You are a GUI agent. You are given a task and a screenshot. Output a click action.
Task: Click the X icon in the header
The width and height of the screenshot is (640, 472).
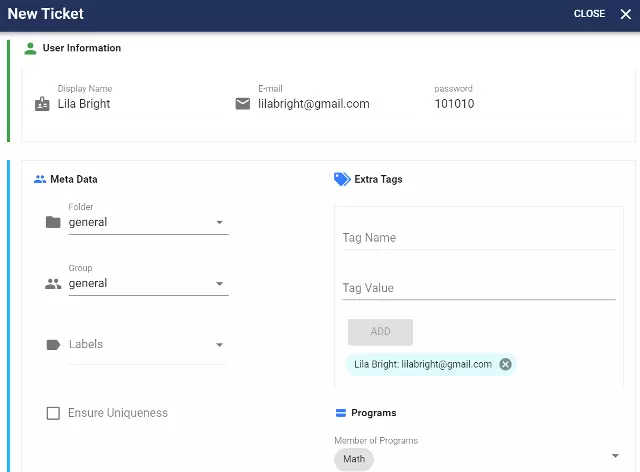(x=625, y=14)
